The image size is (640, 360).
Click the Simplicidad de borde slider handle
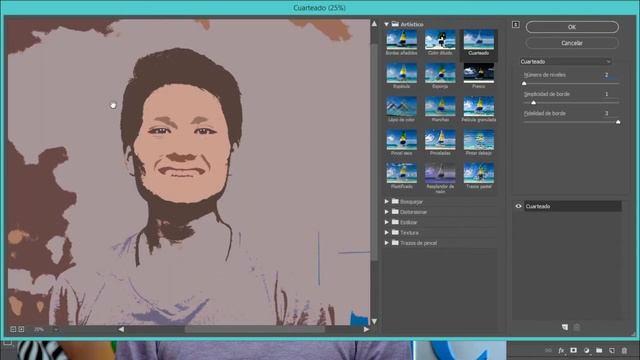pyautogui.click(x=533, y=103)
